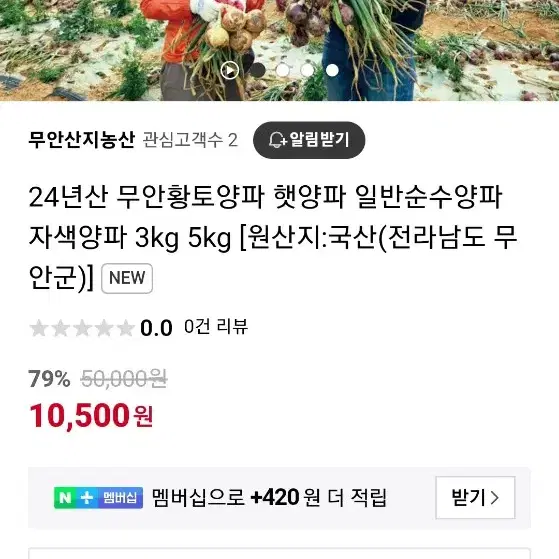Image resolution: width=559 pixels, height=559 pixels.
Task: Click the 0.0 rating score
Action: 156,328
